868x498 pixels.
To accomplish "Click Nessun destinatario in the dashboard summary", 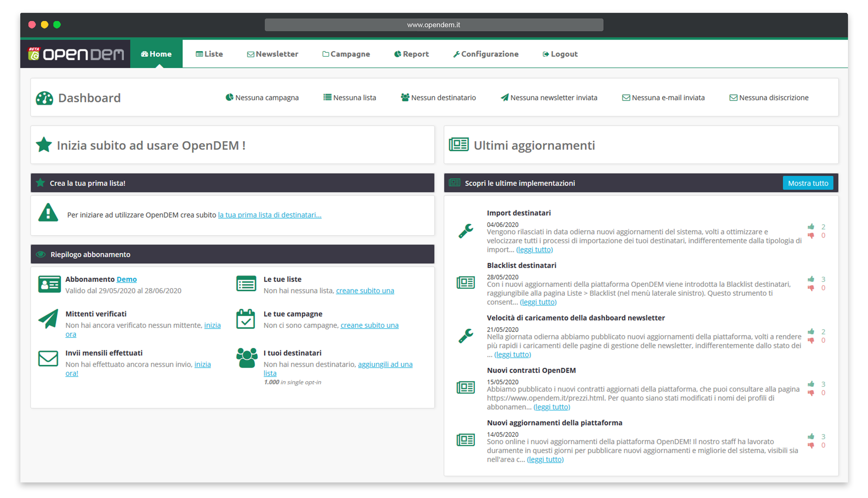I will 438,97.
